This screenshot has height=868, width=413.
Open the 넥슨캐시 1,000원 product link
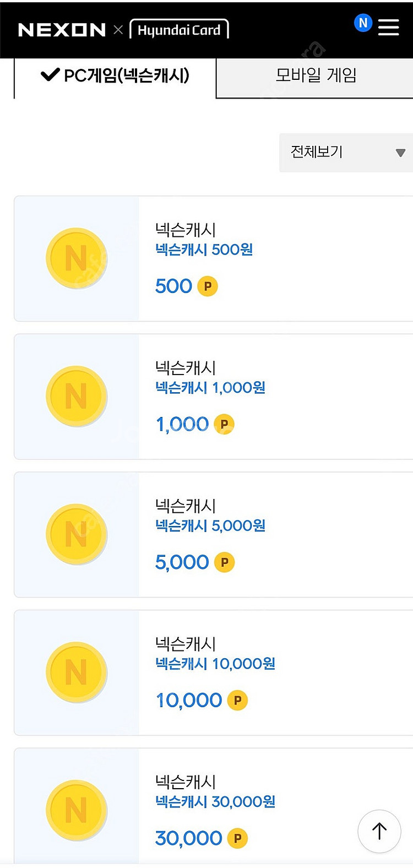[210, 388]
